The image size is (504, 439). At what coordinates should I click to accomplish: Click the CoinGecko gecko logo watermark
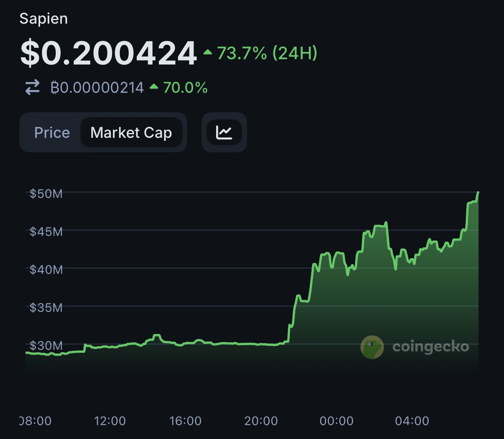(x=372, y=347)
